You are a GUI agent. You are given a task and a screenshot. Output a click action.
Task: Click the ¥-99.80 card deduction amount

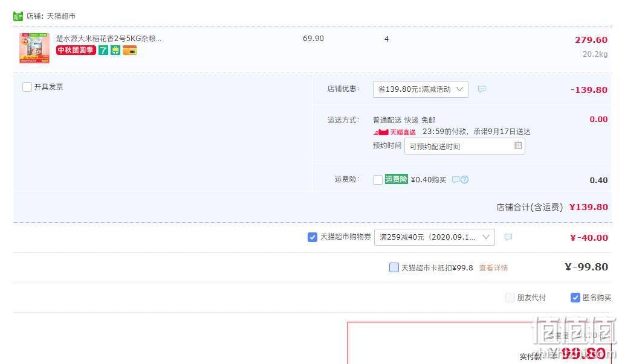pyautogui.click(x=586, y=267)
